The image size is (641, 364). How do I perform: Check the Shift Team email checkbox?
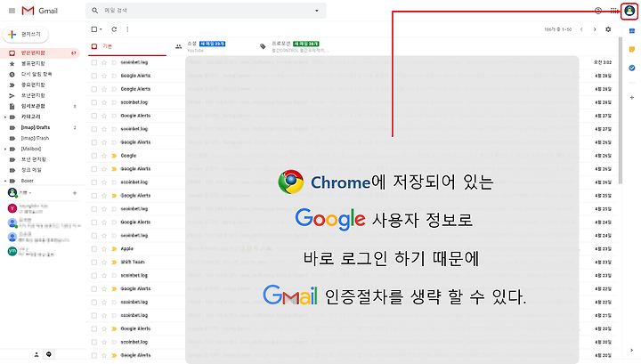(94, 262)
